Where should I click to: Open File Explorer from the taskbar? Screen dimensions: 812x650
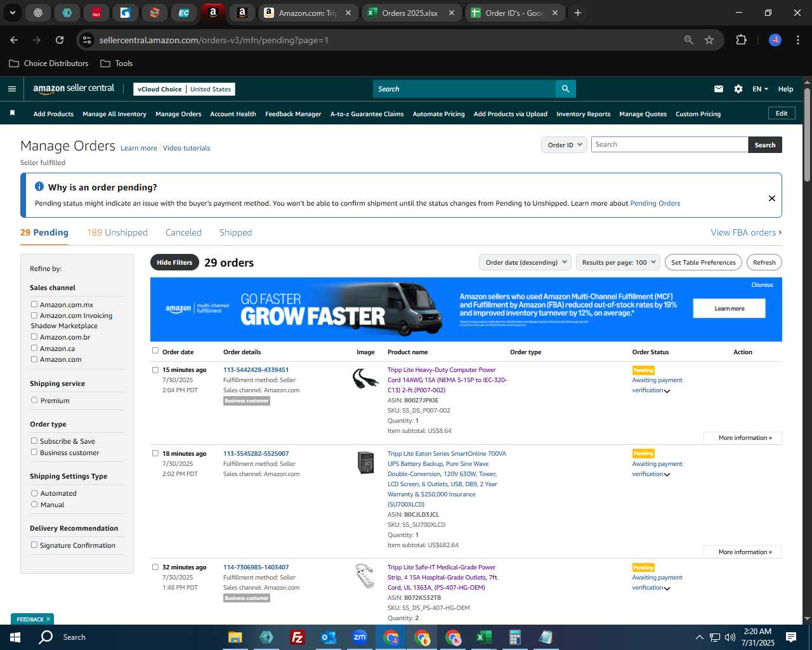(235, 637)
